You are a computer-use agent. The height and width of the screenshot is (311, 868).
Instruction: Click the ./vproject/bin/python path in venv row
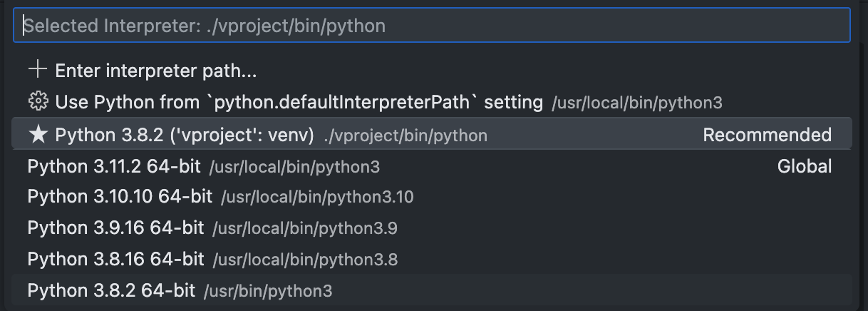(x=405, y=136)
